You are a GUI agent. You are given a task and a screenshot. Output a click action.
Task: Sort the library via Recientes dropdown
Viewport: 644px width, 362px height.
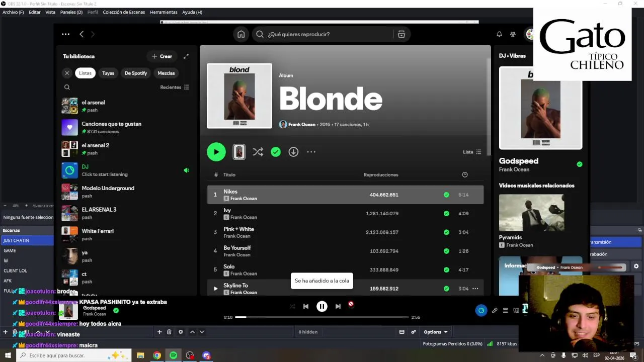[175, 87]
